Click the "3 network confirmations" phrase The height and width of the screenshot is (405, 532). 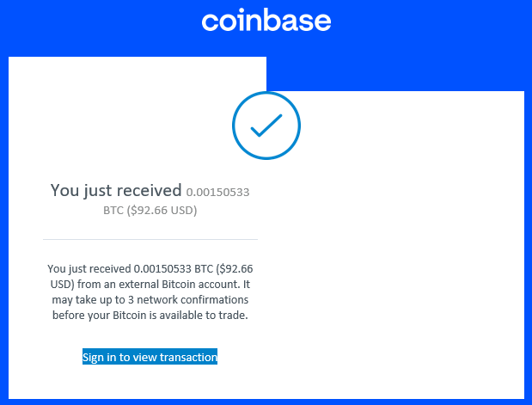(188, 300)
